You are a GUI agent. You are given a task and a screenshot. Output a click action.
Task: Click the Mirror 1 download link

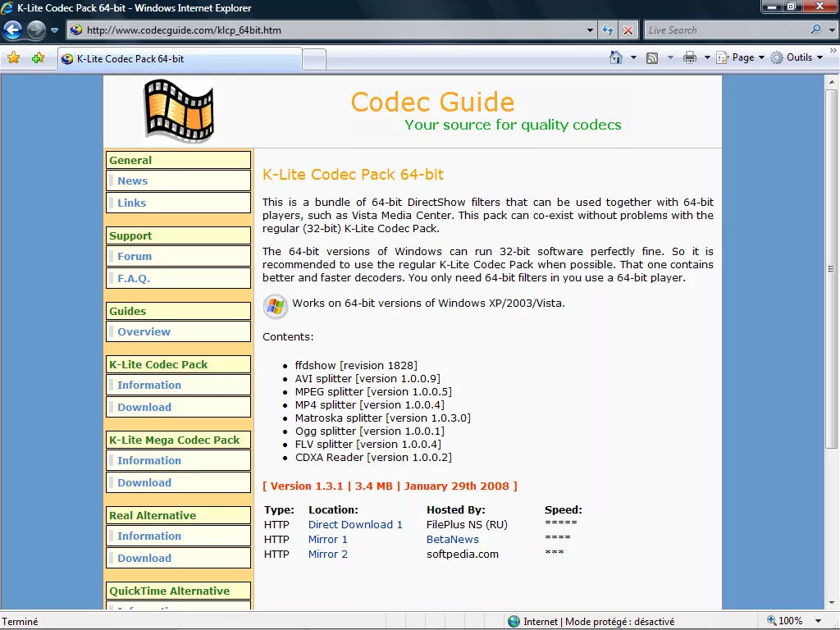pos(328,540)
